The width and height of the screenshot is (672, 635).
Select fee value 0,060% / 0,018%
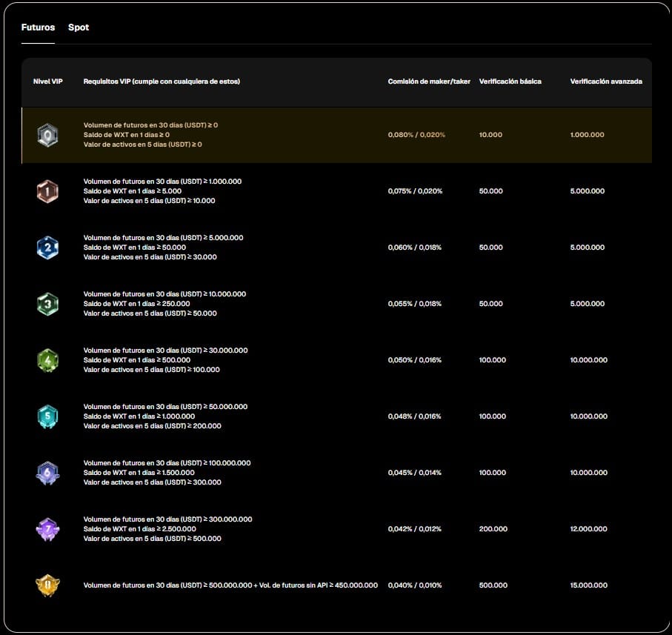(x=415, y=247)
